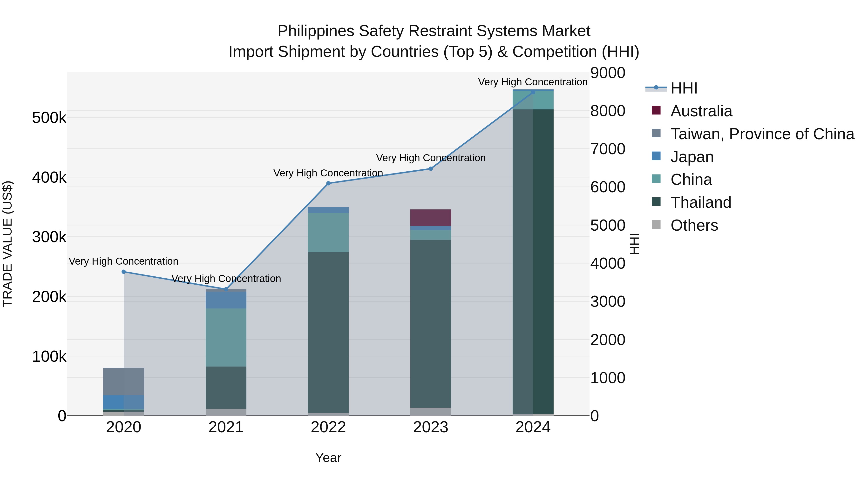Click the subtitle 'Import Shipment by Countries (Top 5)'
Screen dimensions: 868x488
360,52
